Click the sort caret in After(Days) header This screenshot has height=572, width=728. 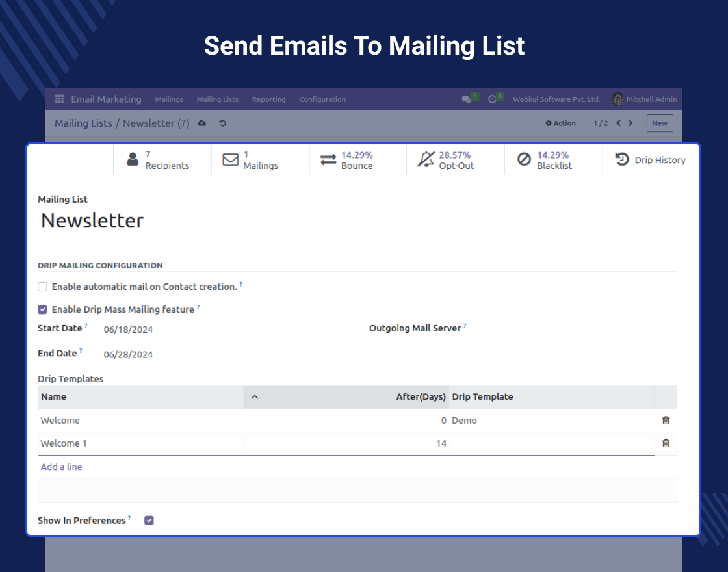pos(255,397)
